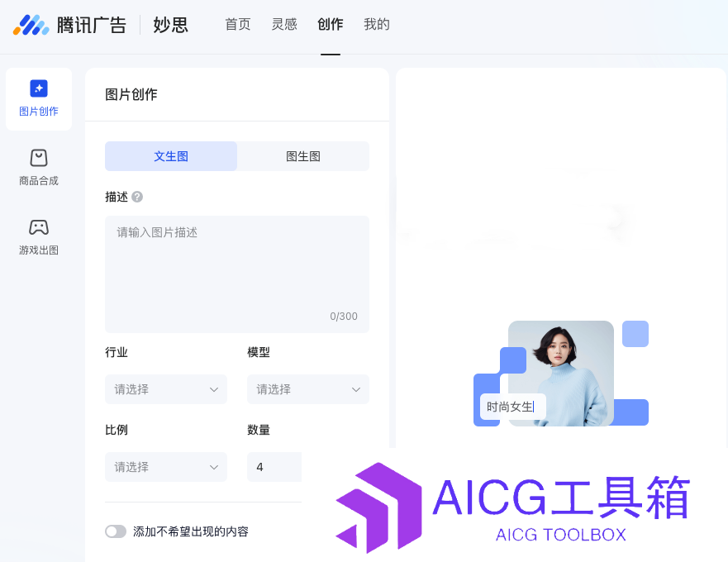Viewport: 728px width, 562px height.
Task: Toggle 添加不希望出现的内容 switch
Action: tap(116, 531)
